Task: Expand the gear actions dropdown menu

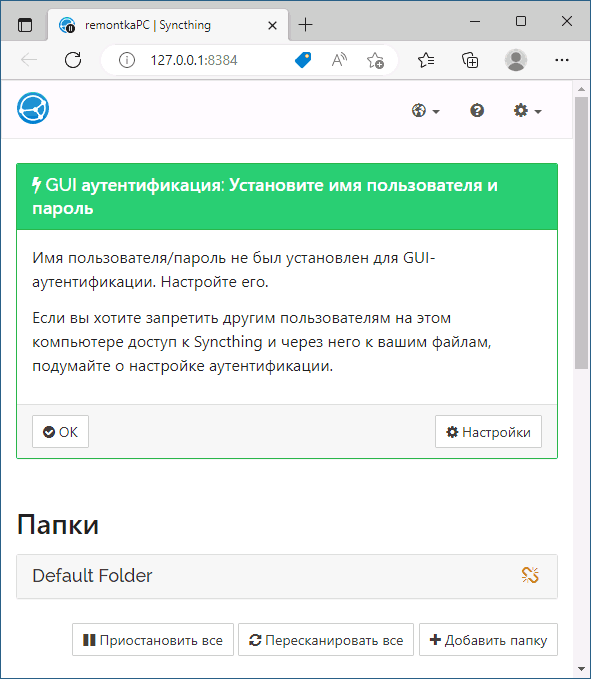Action: pos(527,111)
